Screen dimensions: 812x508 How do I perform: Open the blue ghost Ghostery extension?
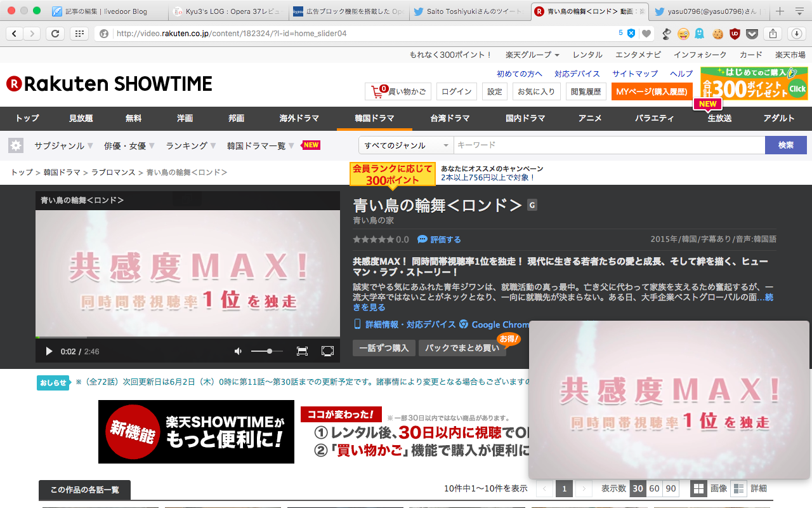click(699, 34)
